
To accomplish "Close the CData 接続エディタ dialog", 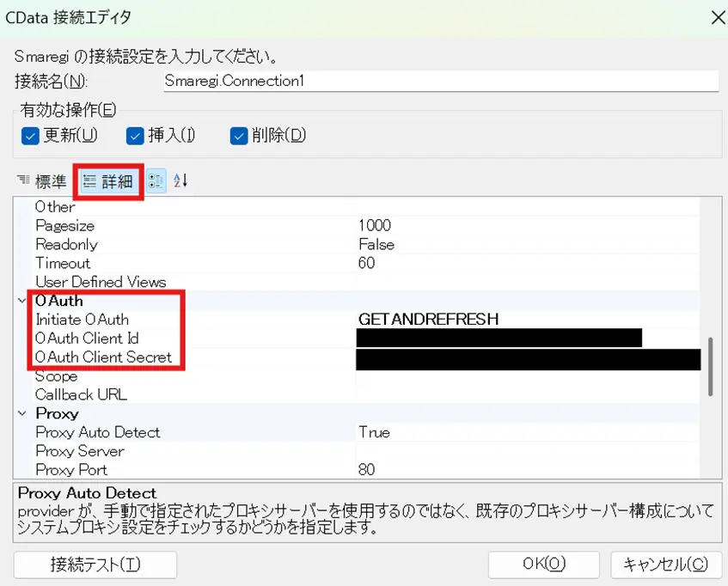I will click(718, 18).
